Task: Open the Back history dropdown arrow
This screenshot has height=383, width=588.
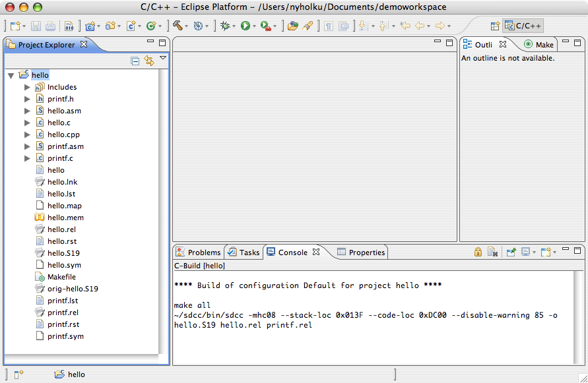Action: pos(428,26)
